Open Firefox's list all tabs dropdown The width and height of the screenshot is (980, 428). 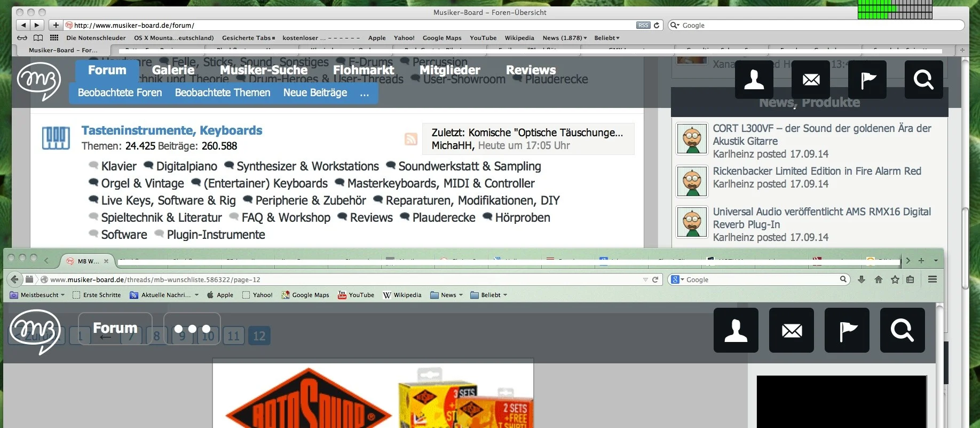[x=936, y=261]
